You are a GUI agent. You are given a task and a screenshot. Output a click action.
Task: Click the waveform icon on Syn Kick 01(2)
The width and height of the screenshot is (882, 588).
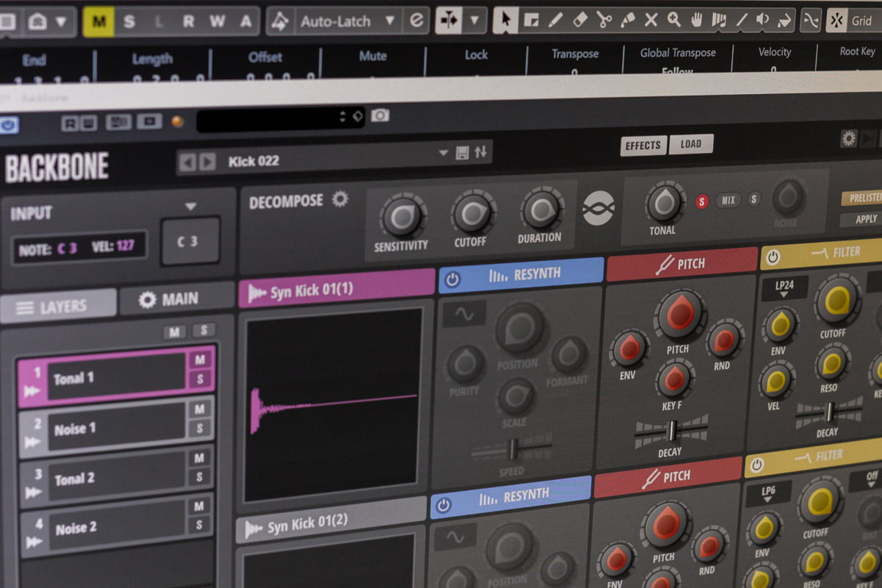tap(255, 529)
